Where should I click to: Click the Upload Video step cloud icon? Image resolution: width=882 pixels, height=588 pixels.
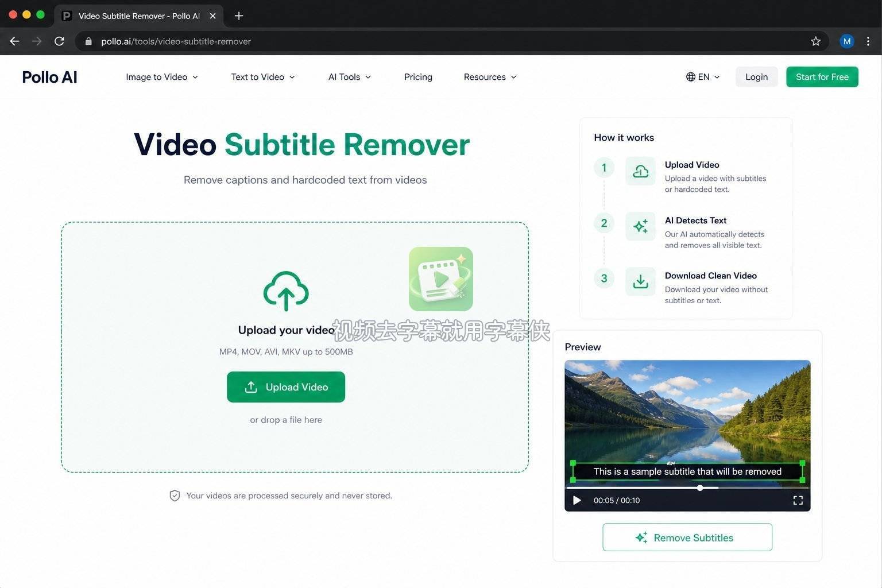click(640, 171)
